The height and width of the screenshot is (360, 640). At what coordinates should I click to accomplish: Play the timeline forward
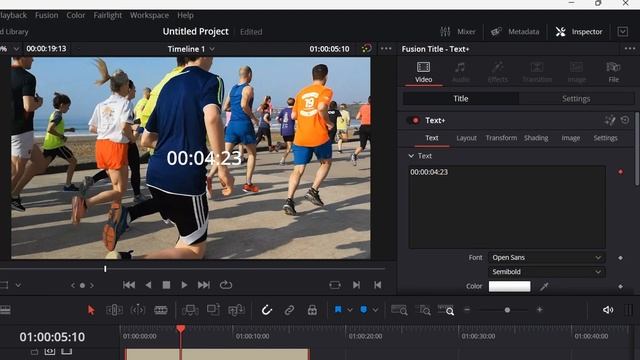pos(184,285)
